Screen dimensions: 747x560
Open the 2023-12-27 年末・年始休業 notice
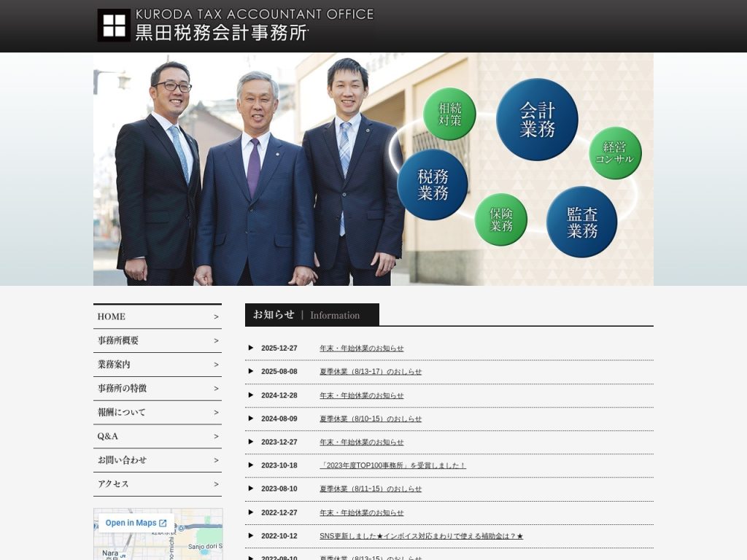[362, 443]
